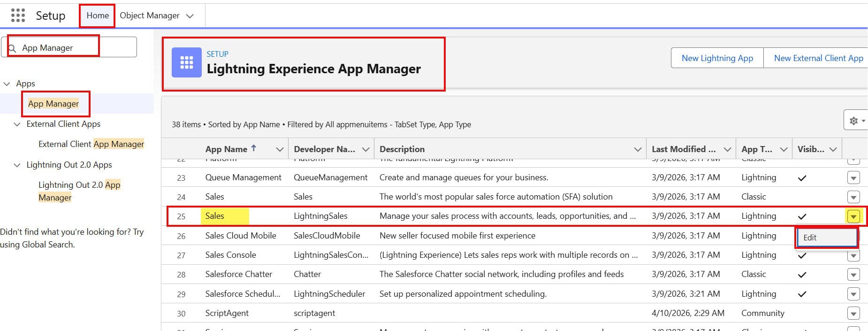Click the '38 items' list summary text
This screenshot has height=331, width=868.
click(x=186, y=124)
